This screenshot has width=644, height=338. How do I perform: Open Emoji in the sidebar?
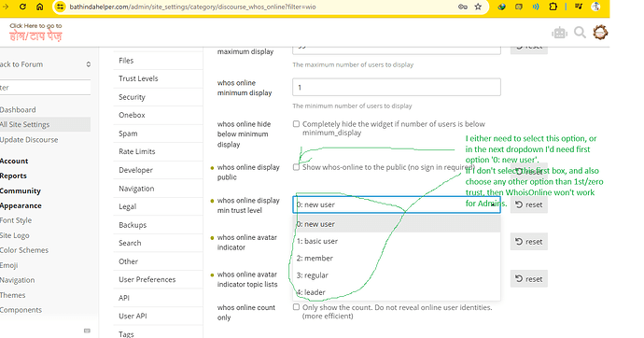coord(8,265)
